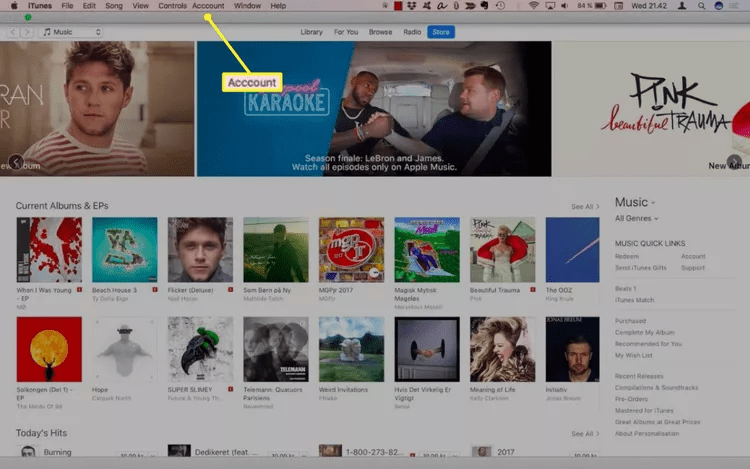Open Send iTunes Gifts link
The image size is (750, 469).
[640, 268]
